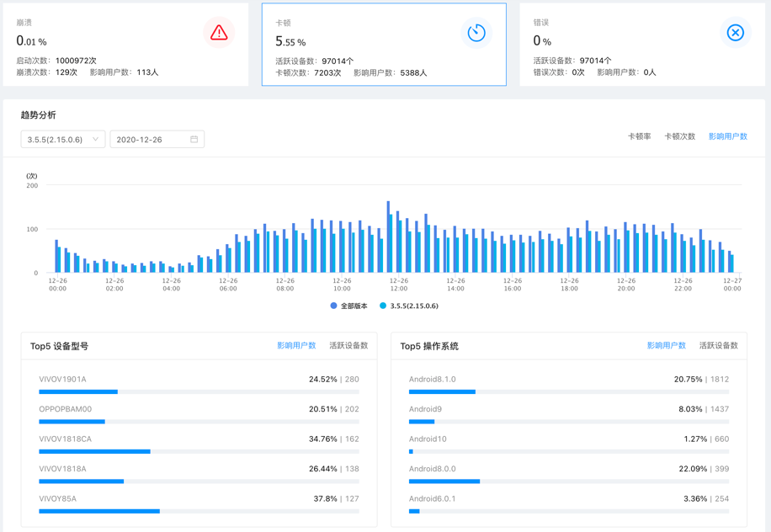
Task: Toggle the 3.5.5(2.15.0.6) legend series
Action: (x=409, y=306)
